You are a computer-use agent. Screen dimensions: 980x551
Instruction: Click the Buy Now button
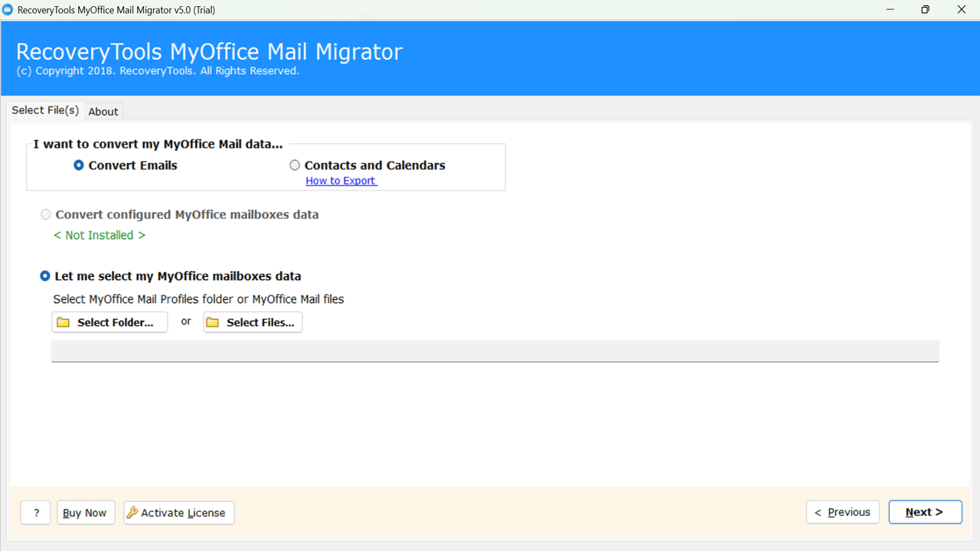click(85, 513)
